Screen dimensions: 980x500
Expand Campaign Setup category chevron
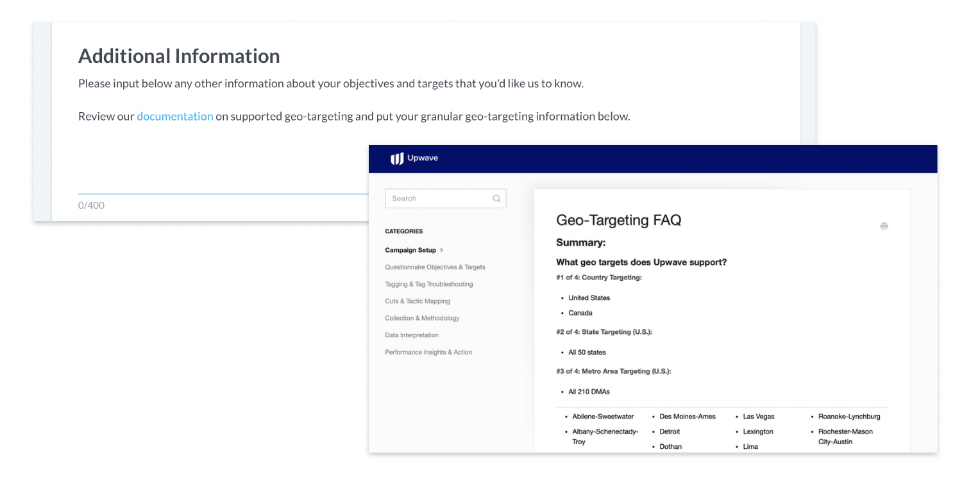442,250
